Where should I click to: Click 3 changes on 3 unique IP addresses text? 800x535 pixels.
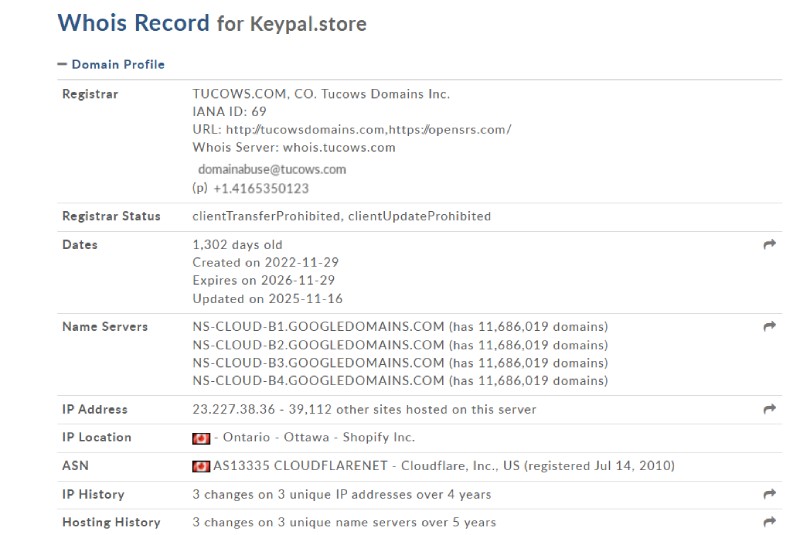point(342,494)
